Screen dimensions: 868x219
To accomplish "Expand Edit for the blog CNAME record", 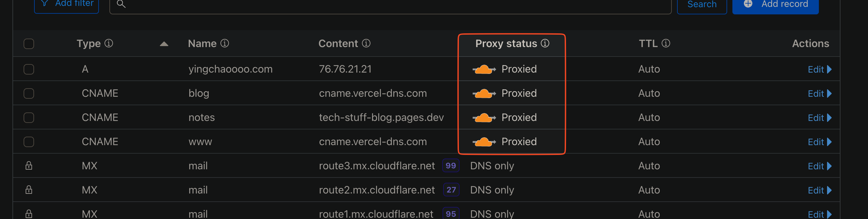I will tap(820, 93).
